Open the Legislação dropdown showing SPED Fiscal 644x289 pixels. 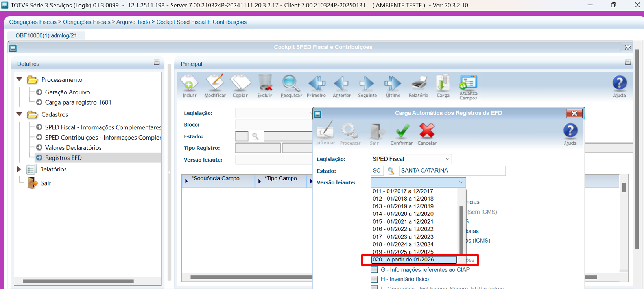[411, 159]
